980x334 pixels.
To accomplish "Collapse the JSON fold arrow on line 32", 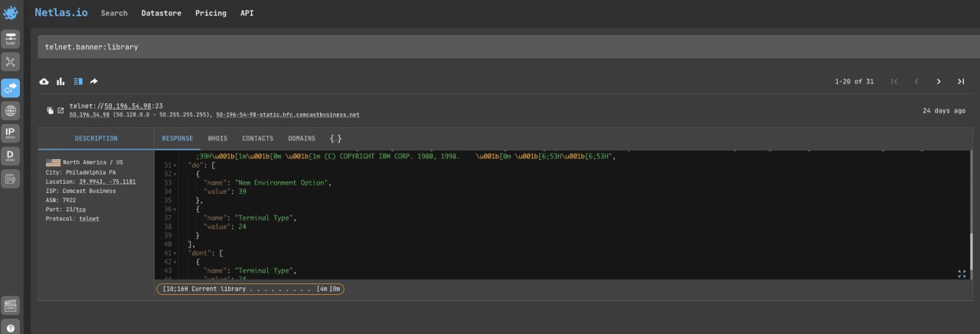I will tap(176, 174).
